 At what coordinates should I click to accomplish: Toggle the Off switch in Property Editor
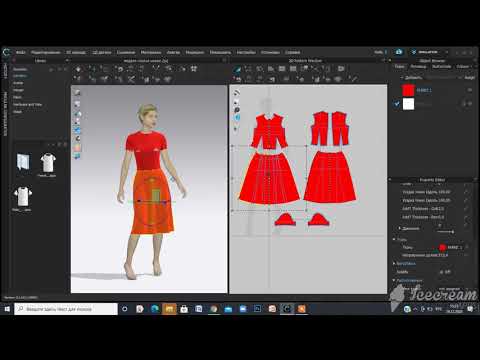[x=446, y=272]
